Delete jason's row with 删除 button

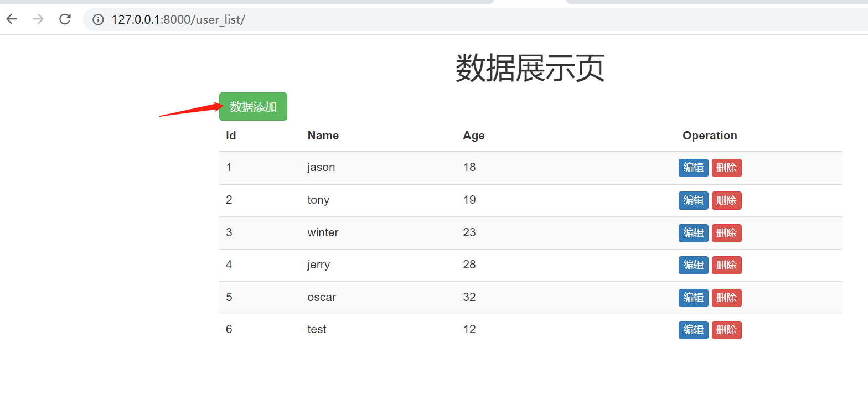tap(726, 168)
